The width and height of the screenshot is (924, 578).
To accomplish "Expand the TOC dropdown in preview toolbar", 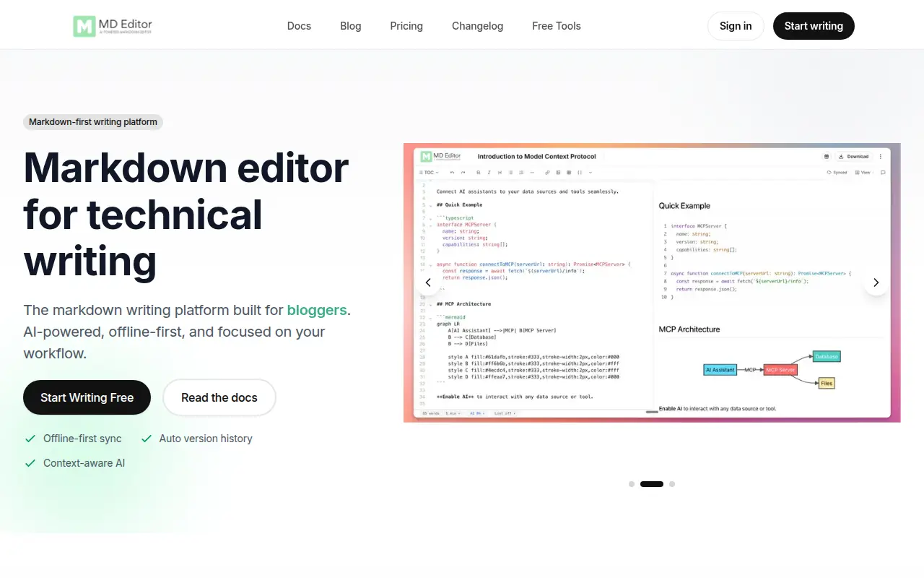I will pos(429,173).
